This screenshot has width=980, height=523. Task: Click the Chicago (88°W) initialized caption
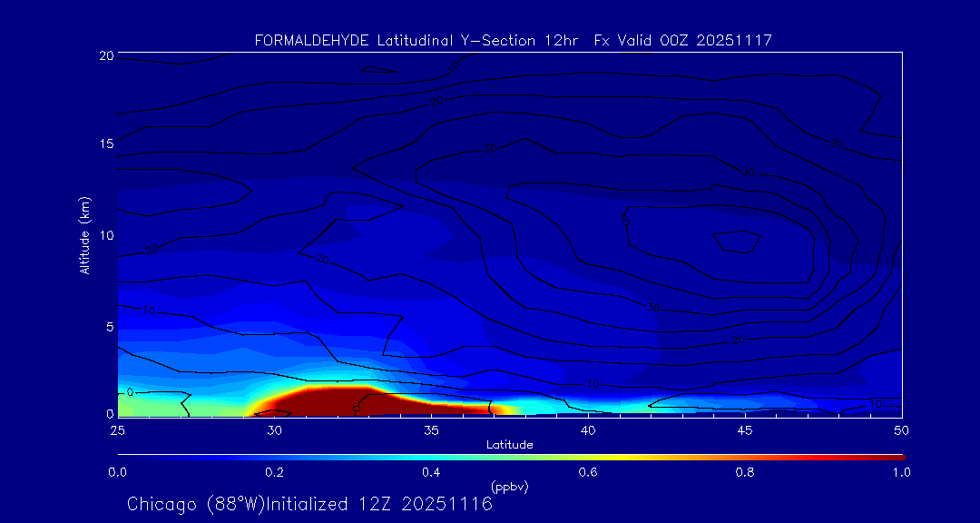(x=309, y=504)
